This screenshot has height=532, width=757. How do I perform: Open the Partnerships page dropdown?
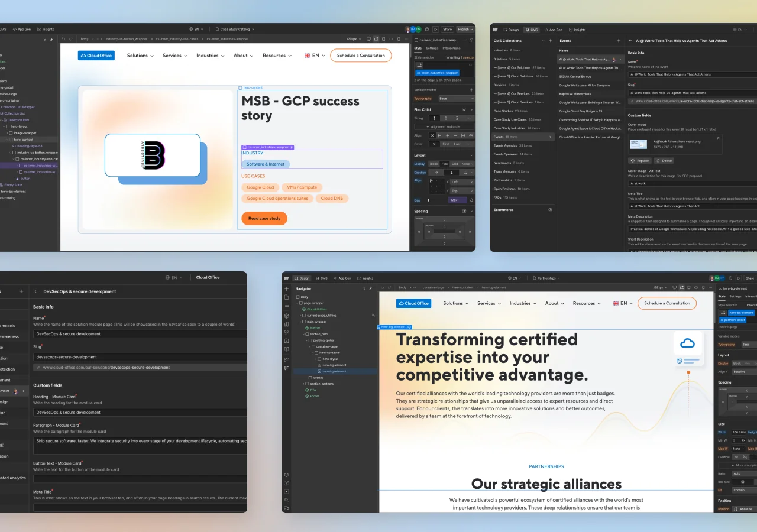[x=547, y=278]
